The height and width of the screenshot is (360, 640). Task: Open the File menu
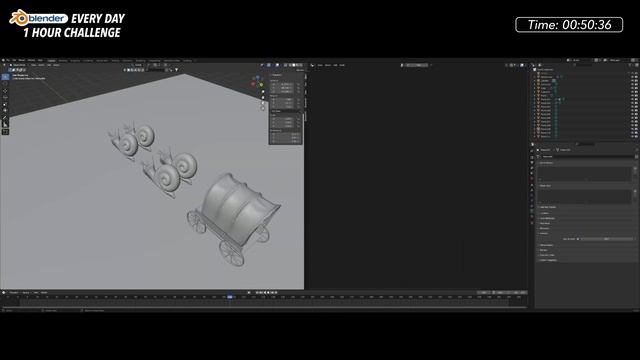pyautogui.click(x=8, y=60)
